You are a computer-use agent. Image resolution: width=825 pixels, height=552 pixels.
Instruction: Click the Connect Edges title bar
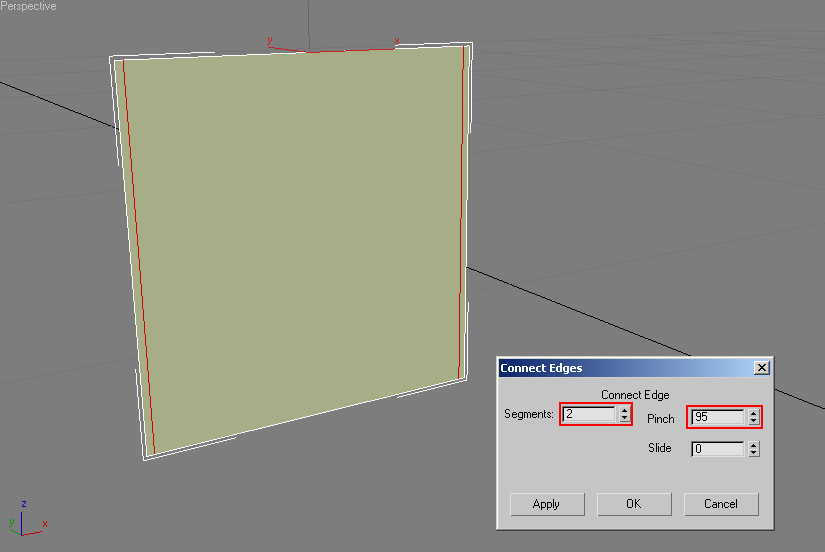tap(635, 368)
